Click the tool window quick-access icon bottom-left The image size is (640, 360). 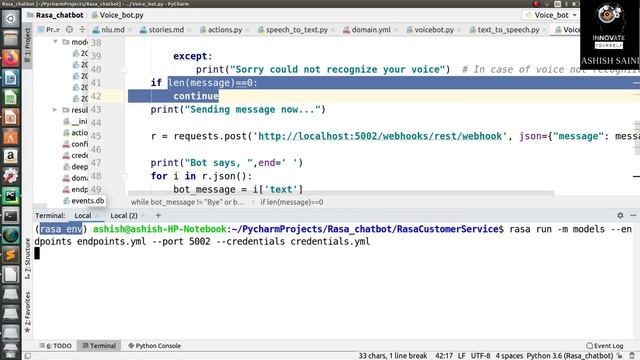[x=27, y=356]
